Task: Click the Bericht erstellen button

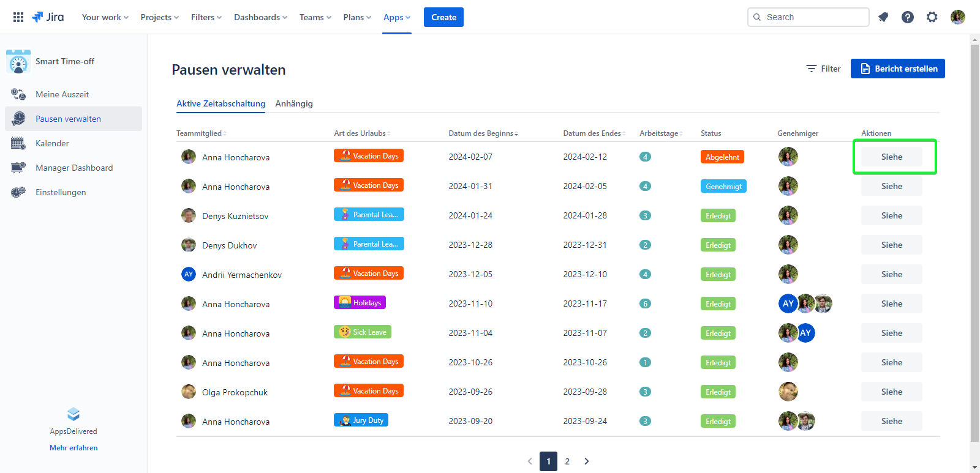Action: tap(897, 69)
